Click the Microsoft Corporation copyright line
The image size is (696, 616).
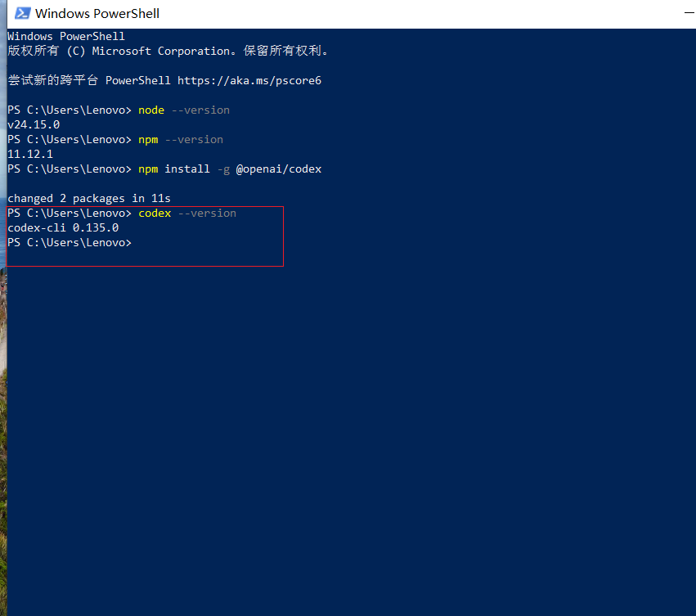(x=168, y=51)
